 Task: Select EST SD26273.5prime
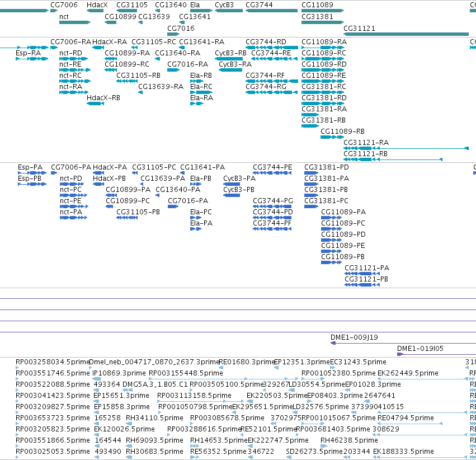coord(314,451)
